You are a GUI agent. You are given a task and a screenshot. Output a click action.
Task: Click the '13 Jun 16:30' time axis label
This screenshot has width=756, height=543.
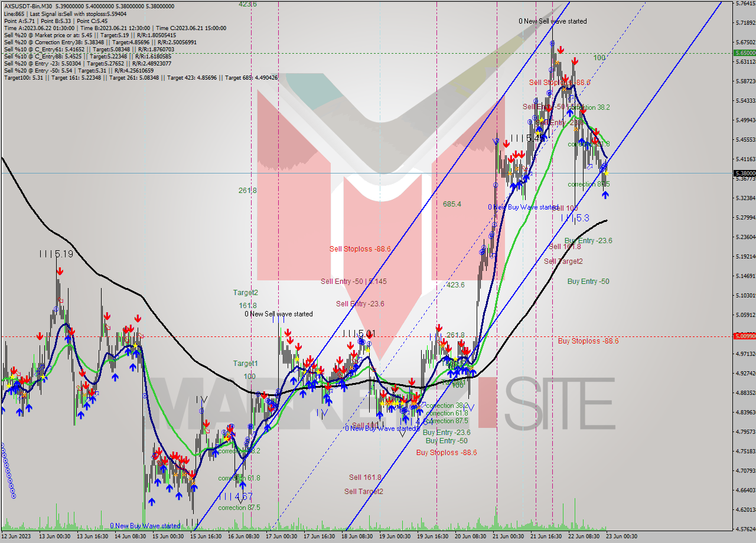[x=93, y=537]
